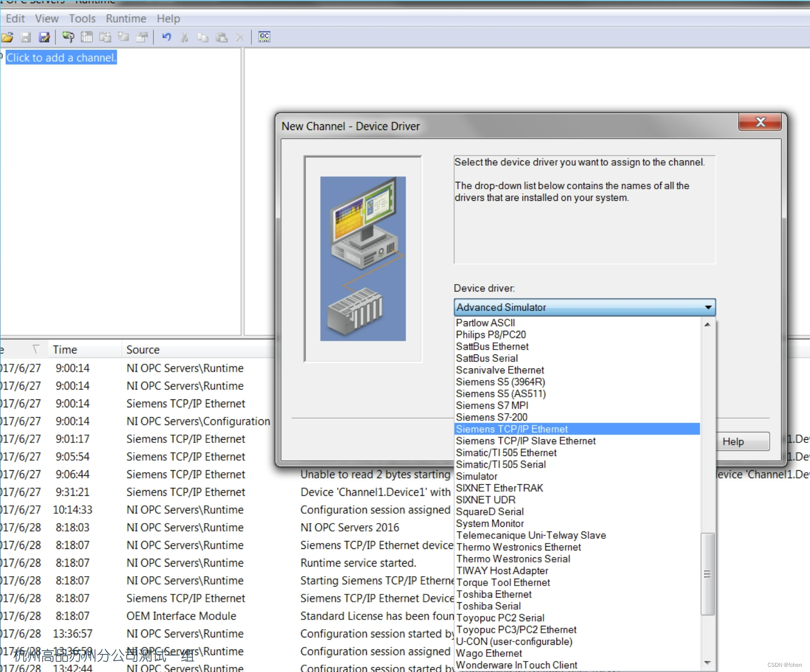
Task: Pick Scanivalve Ethernet in the list
Action: coord(577,370)
